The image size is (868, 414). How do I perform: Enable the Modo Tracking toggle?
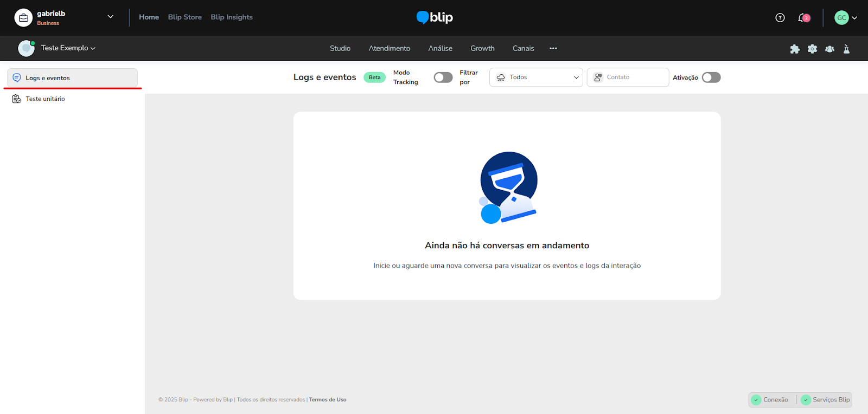click(x=443, y=77)
